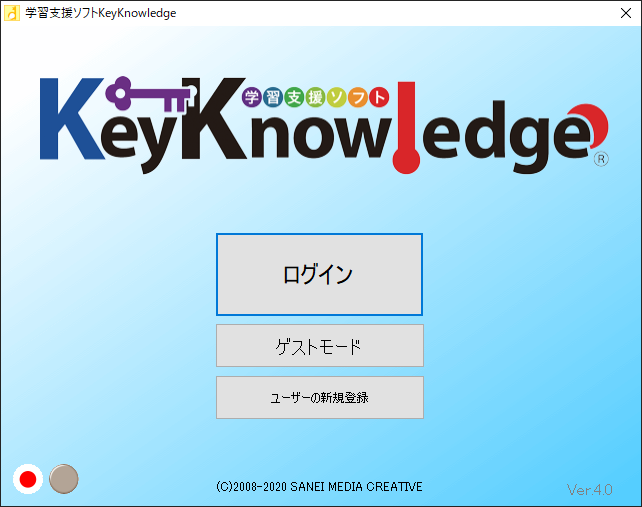Viewport: 642px width, 507px height.
Task: Click the yellow app icon in title bar
Action: click(12, 13)
